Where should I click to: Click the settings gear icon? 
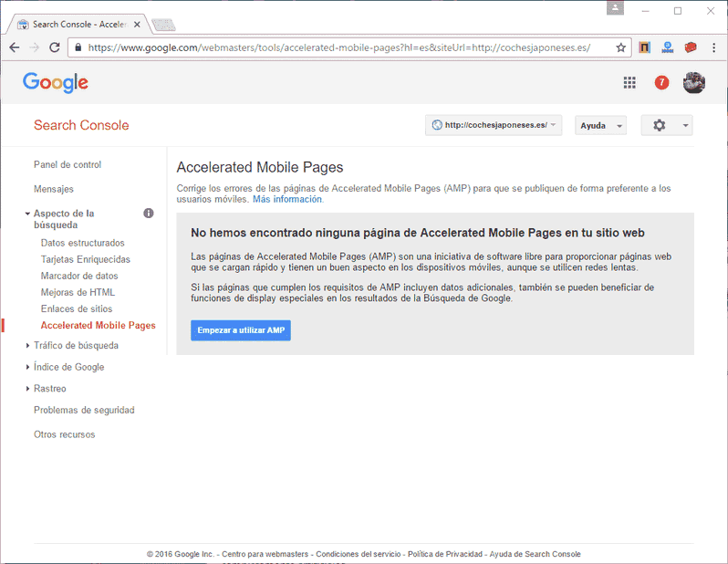coord(660,125)
